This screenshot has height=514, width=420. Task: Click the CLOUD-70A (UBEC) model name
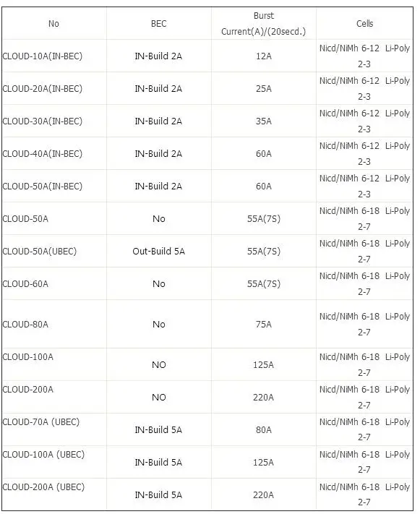[x=41, y=421]
